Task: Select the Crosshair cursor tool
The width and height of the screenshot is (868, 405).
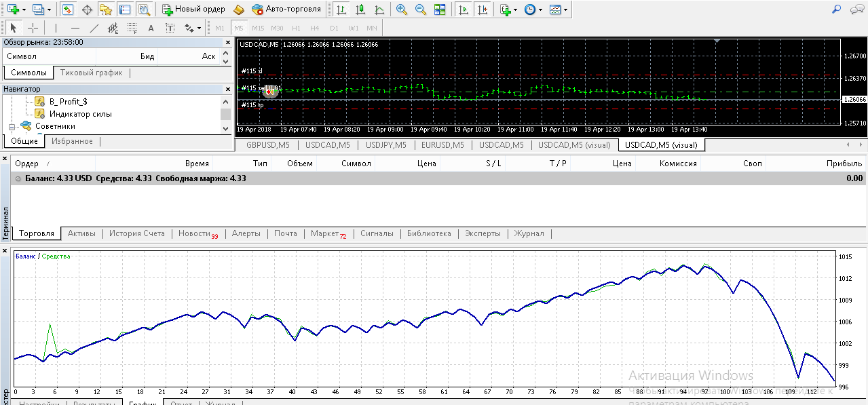Action: coord(33,28)
